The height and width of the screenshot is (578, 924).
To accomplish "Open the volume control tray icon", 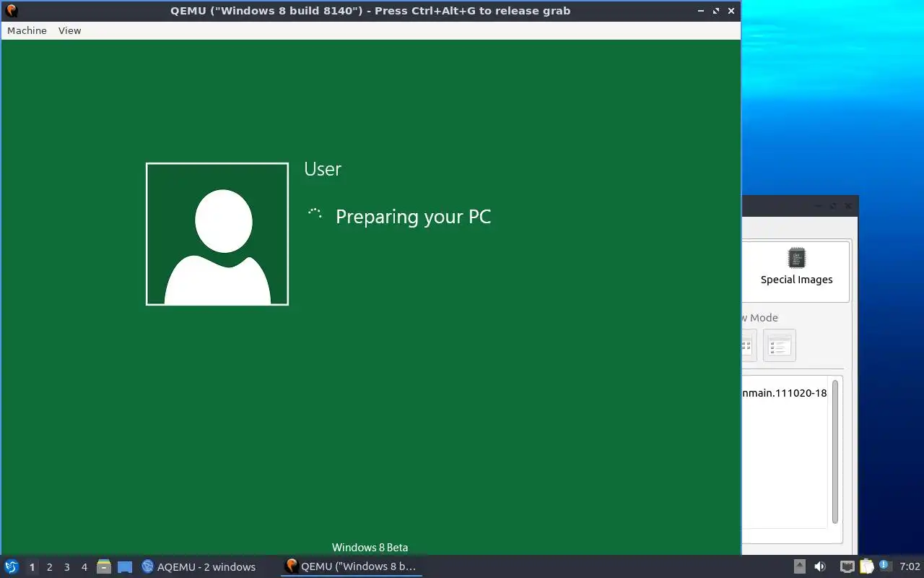I will 820,567.
